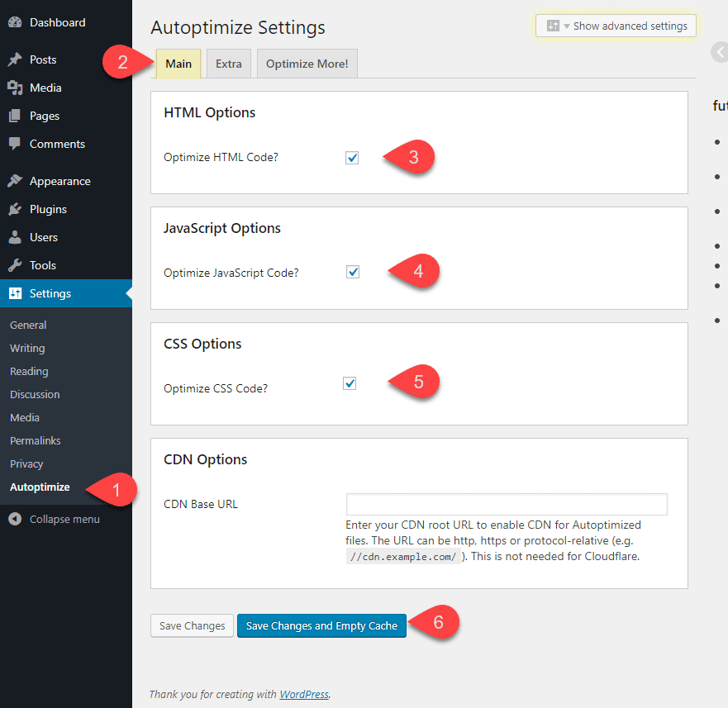Click the Dashboard gauge icon
The width and height of the screenshot is (728, 708).
tap(15, 22)
